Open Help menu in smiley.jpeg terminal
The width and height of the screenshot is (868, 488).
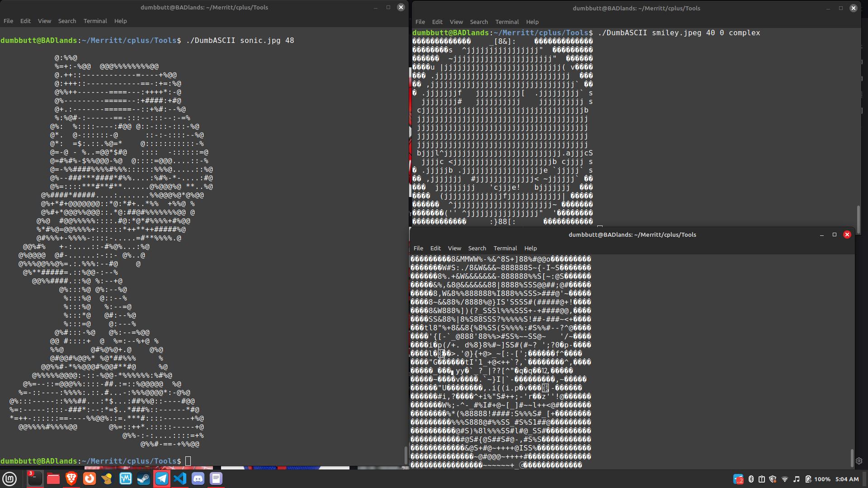coord(532,22)
